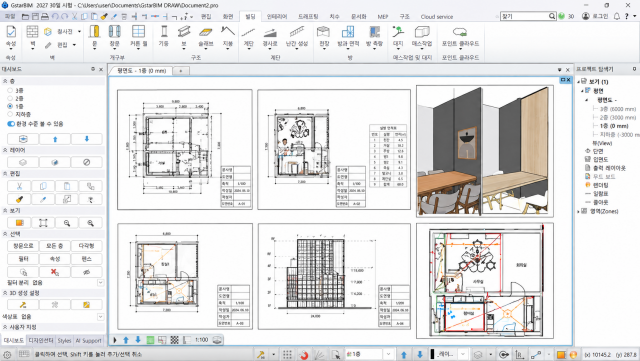
Task: Click the black layer color swatch in status bar
Action: [432, 354]
